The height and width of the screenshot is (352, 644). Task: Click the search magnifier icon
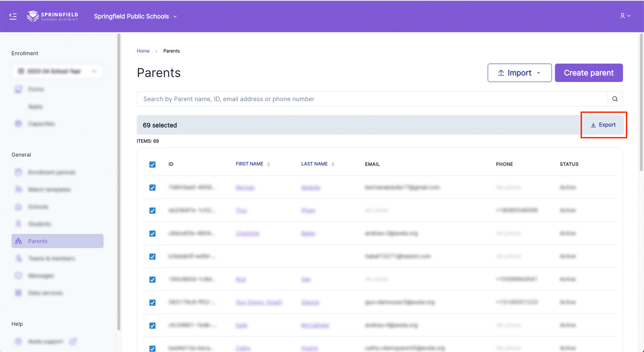pos(614,99)
